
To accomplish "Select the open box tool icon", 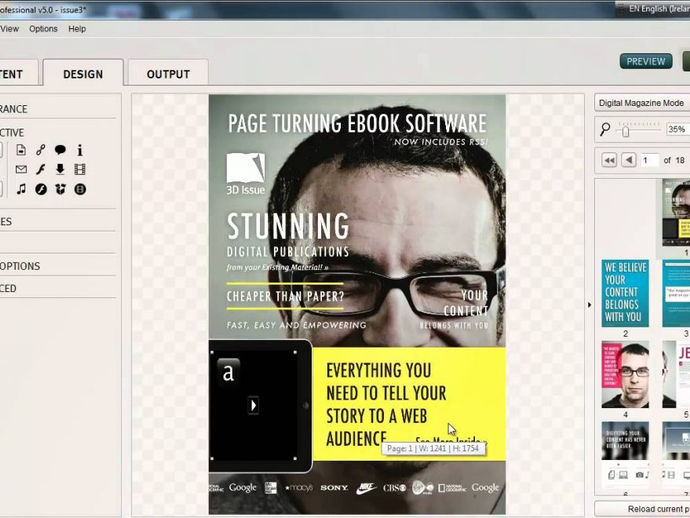I will pos(60,189).
